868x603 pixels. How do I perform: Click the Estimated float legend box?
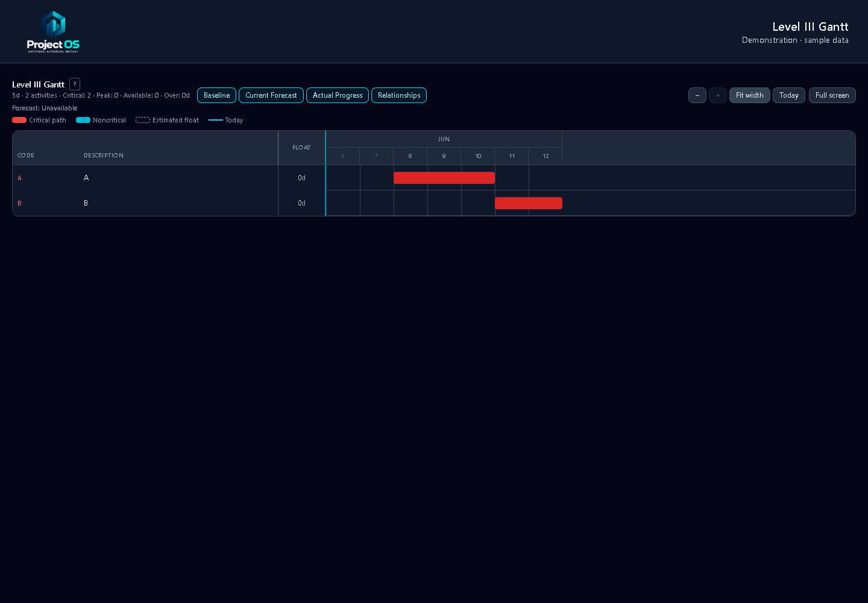(143, 120)
